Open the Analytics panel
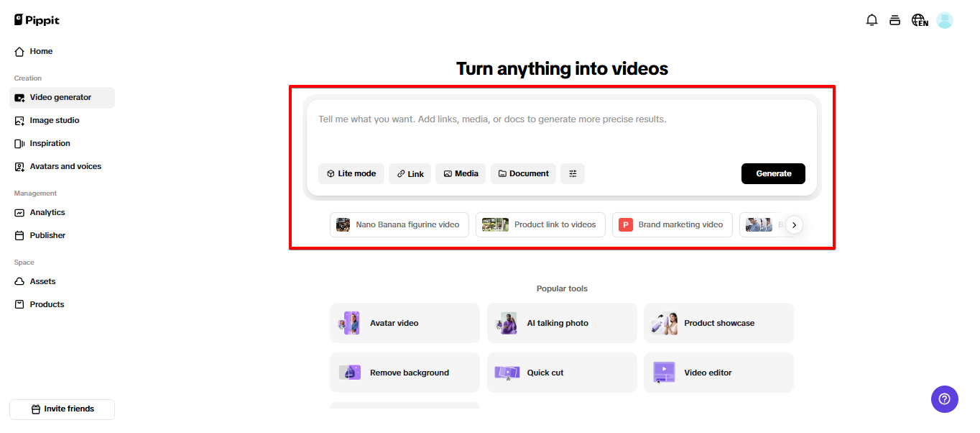Image resolution: width=980 pixels, height=433 pixels. point(47,212)
